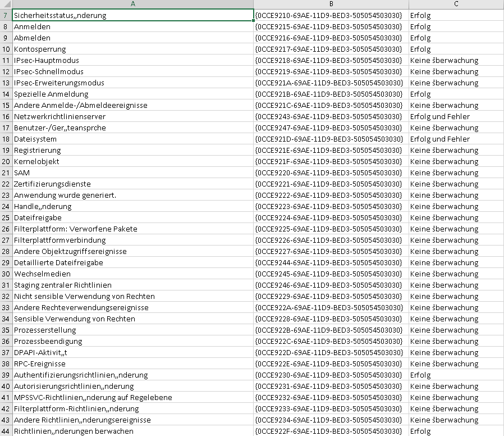Click the row 7 header

click(x=6, y=15)
